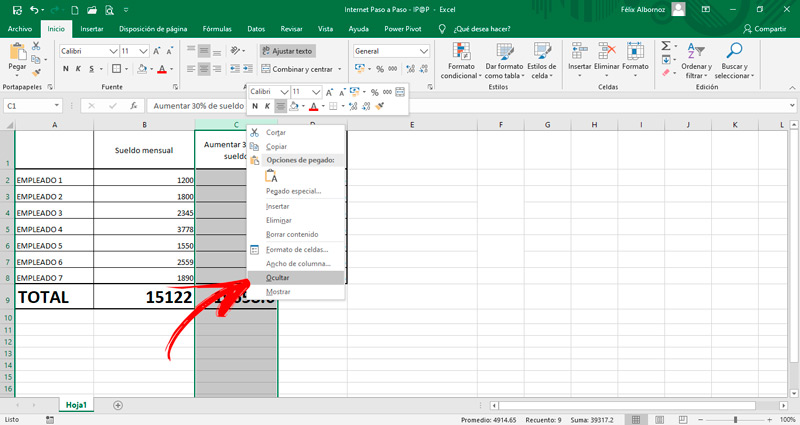Click the insert function fx icon
800x425 pixels.
134,106
